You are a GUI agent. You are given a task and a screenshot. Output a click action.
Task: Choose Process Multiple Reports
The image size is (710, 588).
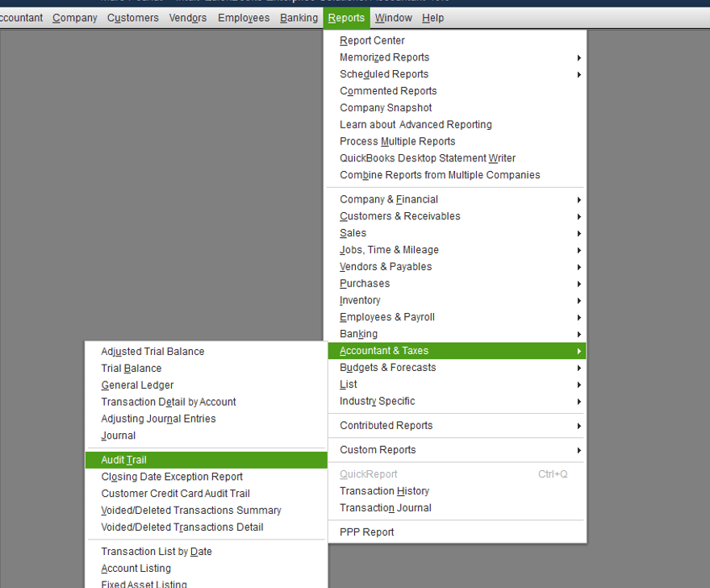point(457,141)
